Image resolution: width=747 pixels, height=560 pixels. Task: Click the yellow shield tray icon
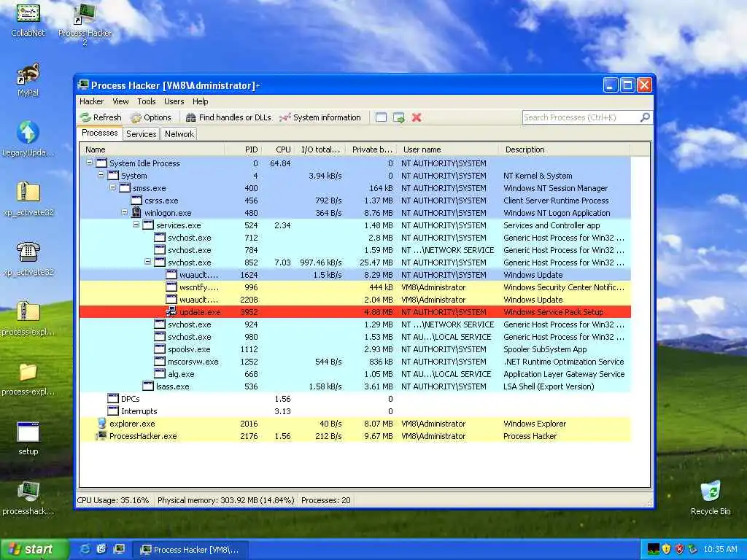(667, 549)
